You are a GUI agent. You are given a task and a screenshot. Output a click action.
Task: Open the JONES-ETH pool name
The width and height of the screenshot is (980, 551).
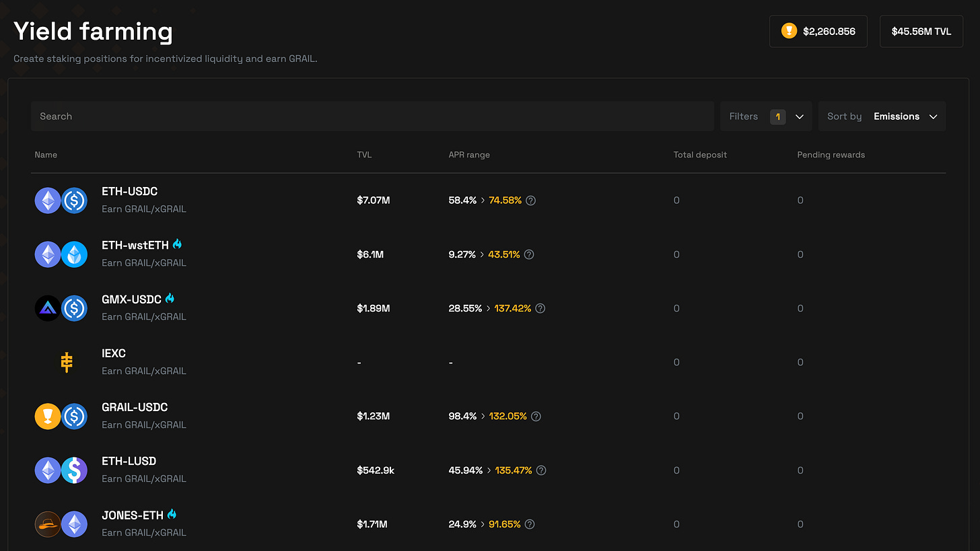click(133, 515)
